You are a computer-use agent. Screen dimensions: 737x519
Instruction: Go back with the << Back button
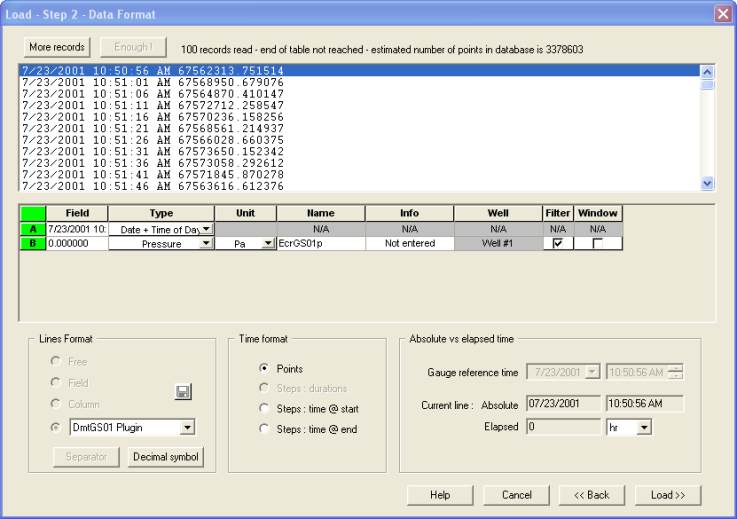point(592,495)
